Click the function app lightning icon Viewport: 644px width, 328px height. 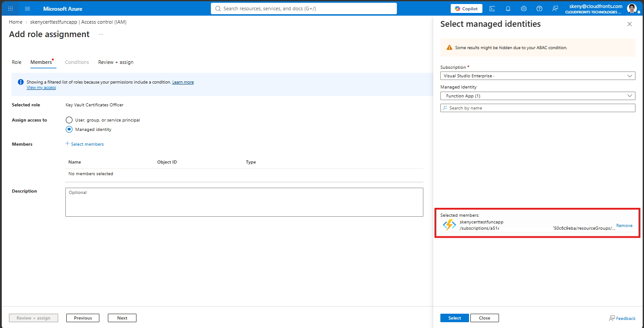449,225
